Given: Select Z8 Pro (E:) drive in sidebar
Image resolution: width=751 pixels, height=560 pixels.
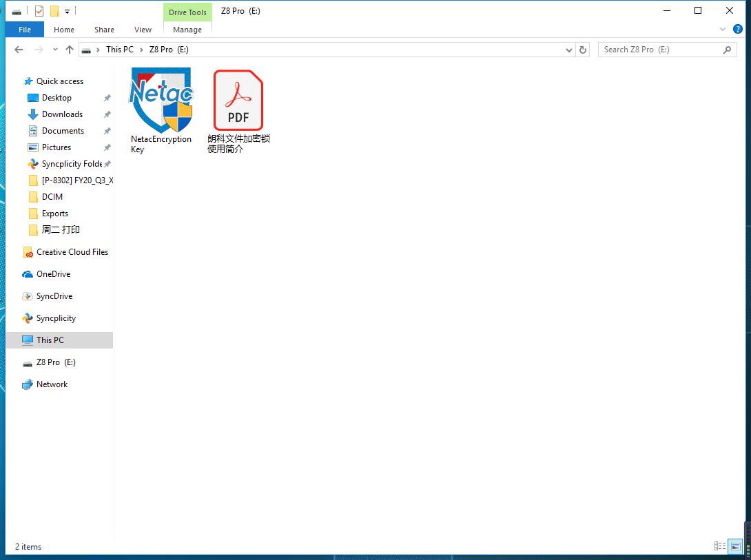Looking at the screenshot, I should pos(56,362).
